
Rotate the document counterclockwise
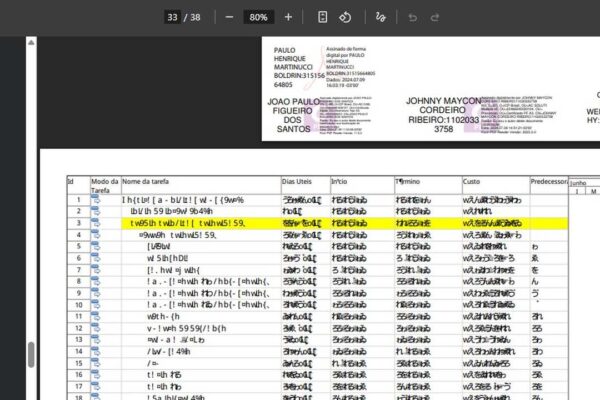345,17
